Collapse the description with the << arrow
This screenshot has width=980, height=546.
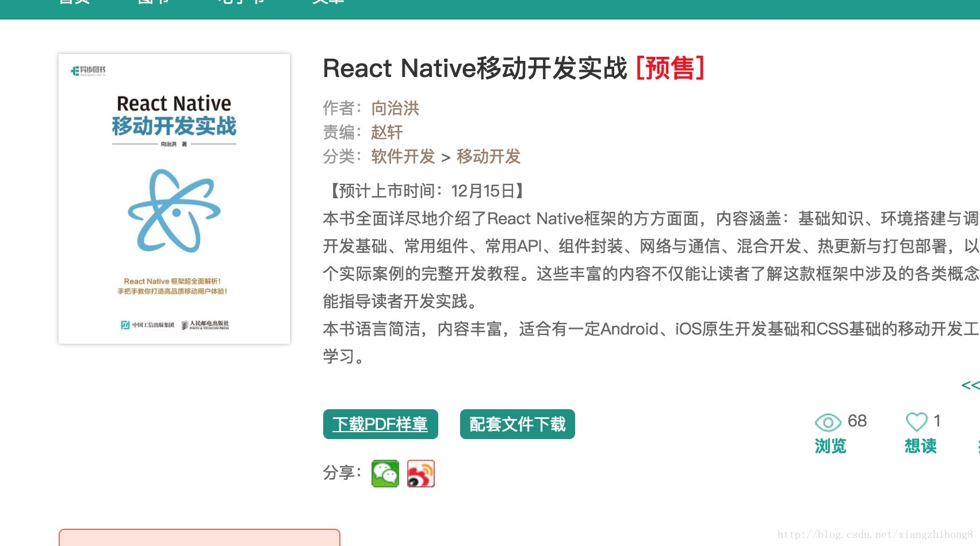pyautogui.click(x=971, y=385)
